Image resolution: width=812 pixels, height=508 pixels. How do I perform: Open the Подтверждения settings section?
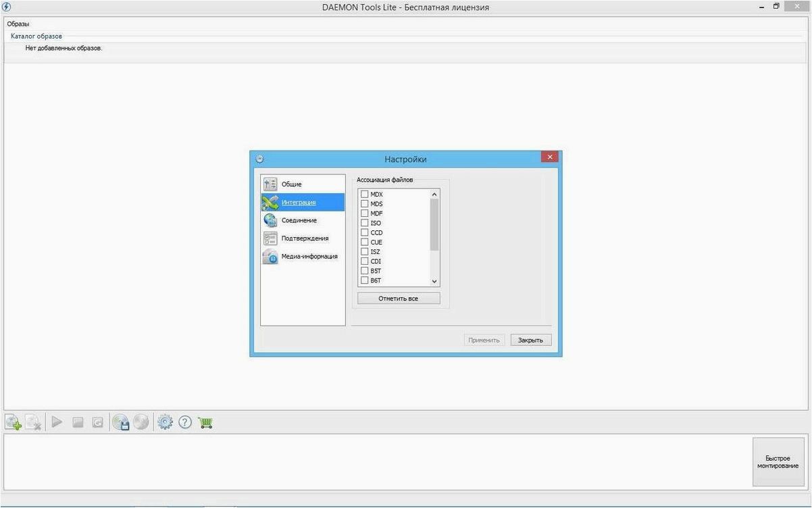(303, 238)
